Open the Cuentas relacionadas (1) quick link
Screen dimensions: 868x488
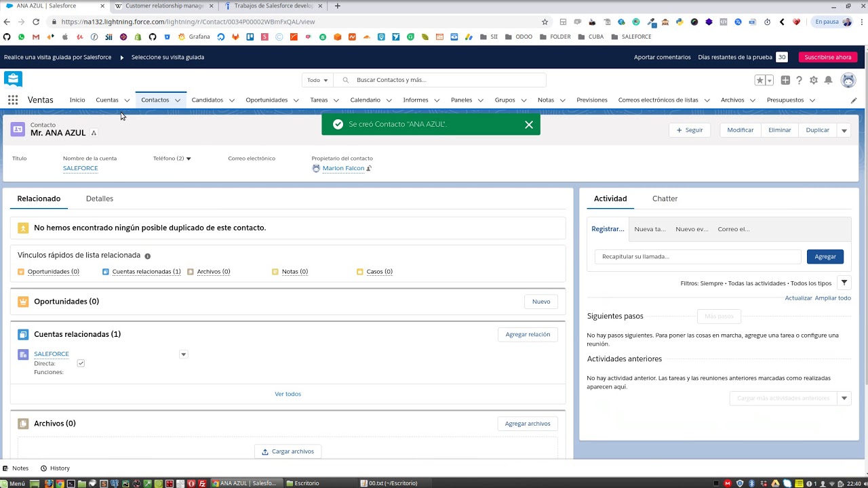click(146, 272)
